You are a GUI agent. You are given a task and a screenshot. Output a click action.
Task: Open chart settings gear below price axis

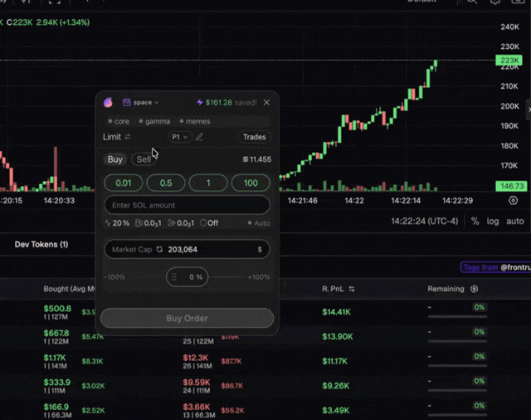coord(513,201)
